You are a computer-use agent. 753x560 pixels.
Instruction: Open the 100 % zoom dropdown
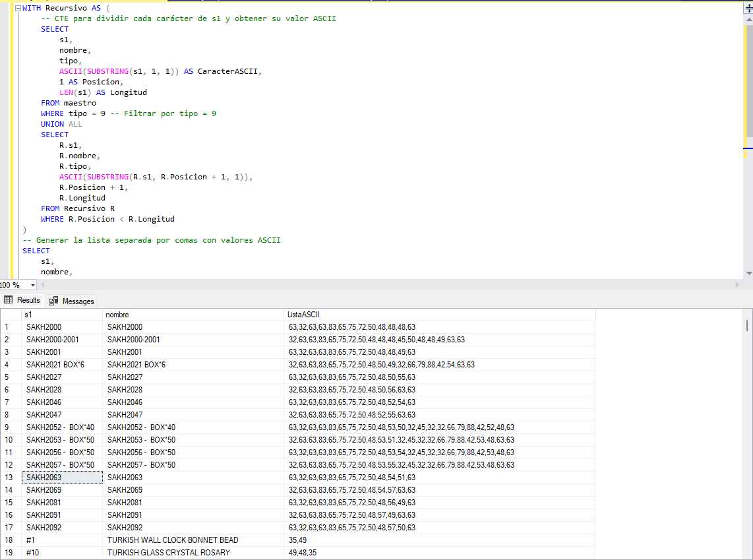[32, 285]
